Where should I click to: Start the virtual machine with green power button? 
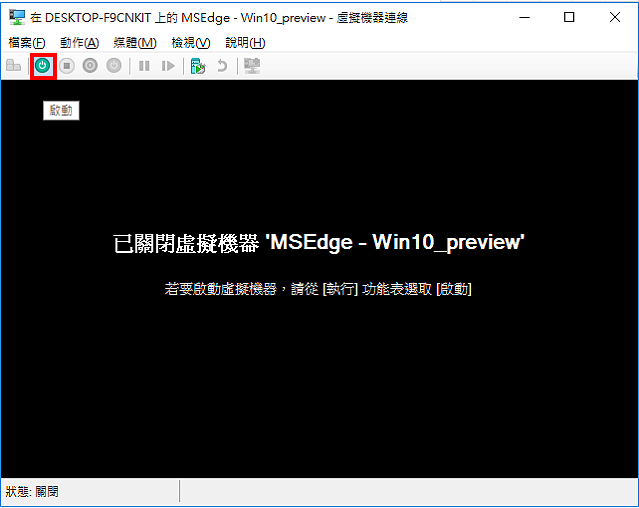click(x=43, y=66)
